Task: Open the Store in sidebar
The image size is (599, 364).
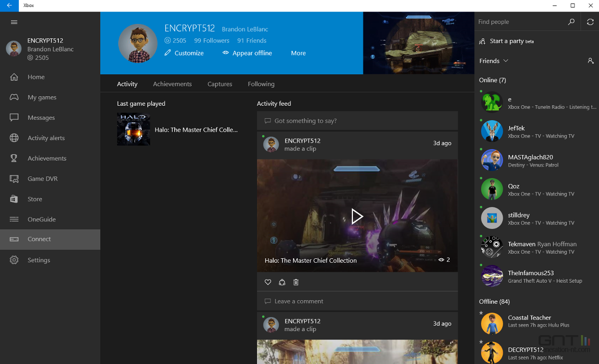Action: point(50,199)
